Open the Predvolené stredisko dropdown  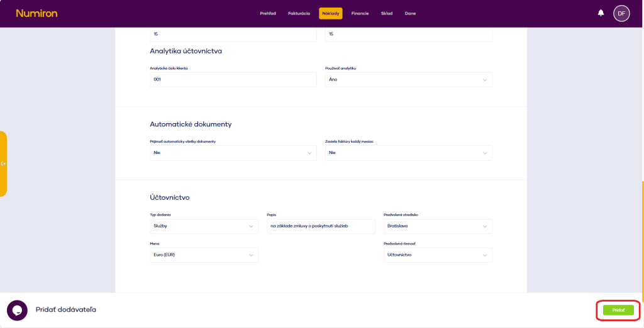tap(438, 226)
